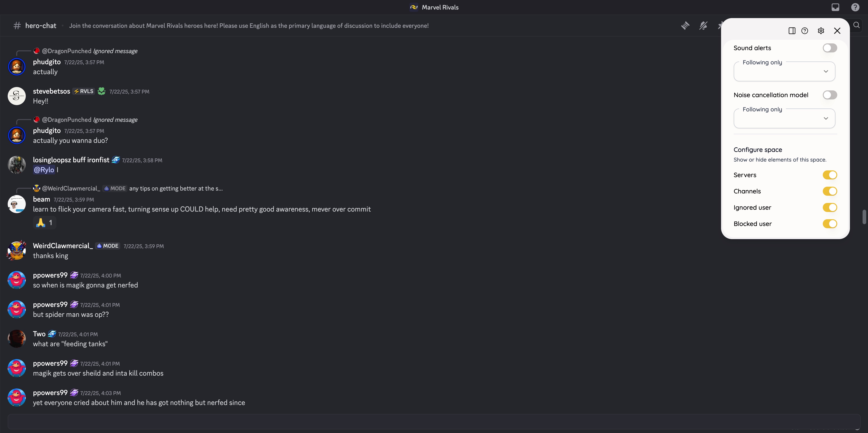Open WeirdClawmercial_ username profile
Viewport: 868px width, 433px height.
pyautogui.click(x=63, y=246)
